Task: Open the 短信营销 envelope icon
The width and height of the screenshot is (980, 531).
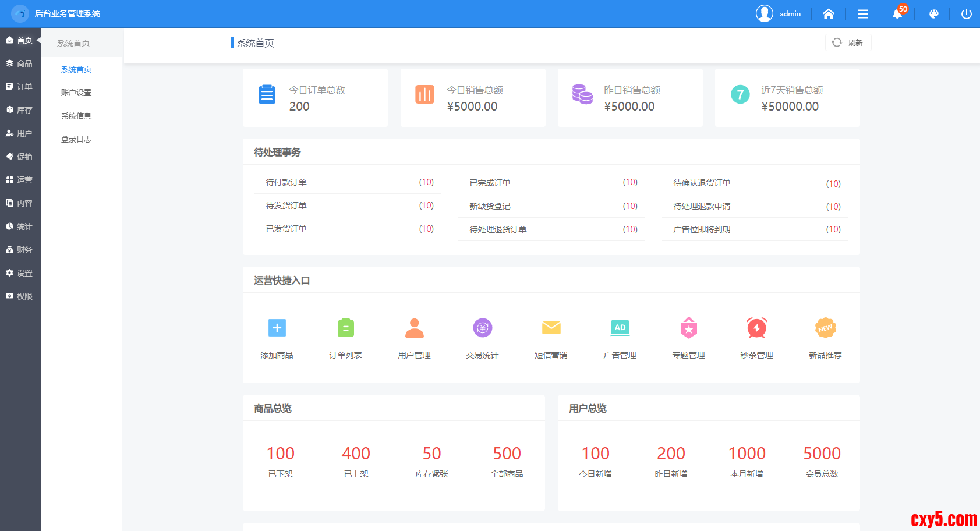Action: pos(551,328)
